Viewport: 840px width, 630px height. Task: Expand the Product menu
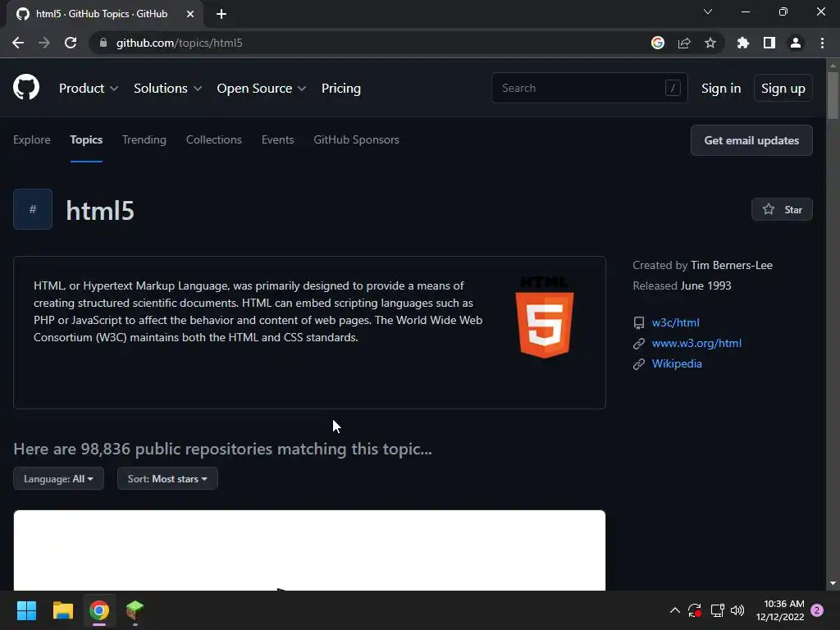(89, 89)
